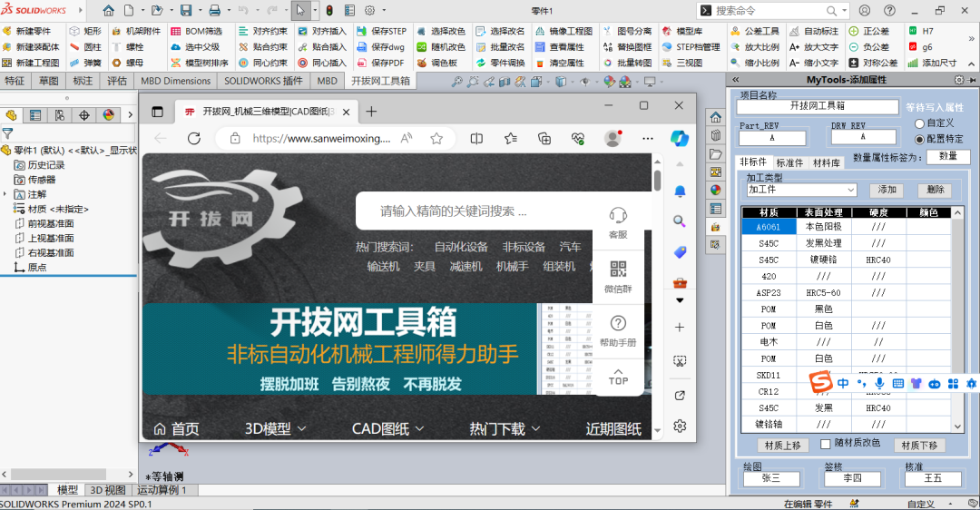Open the Sogou microphone input icon
980x510 pixels.
coord(879,383)
